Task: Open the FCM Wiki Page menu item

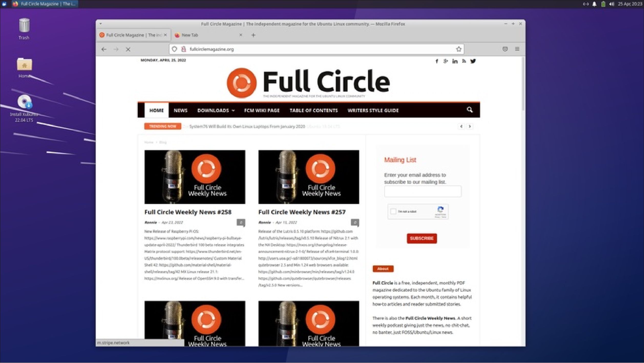Action: (262, 110)
